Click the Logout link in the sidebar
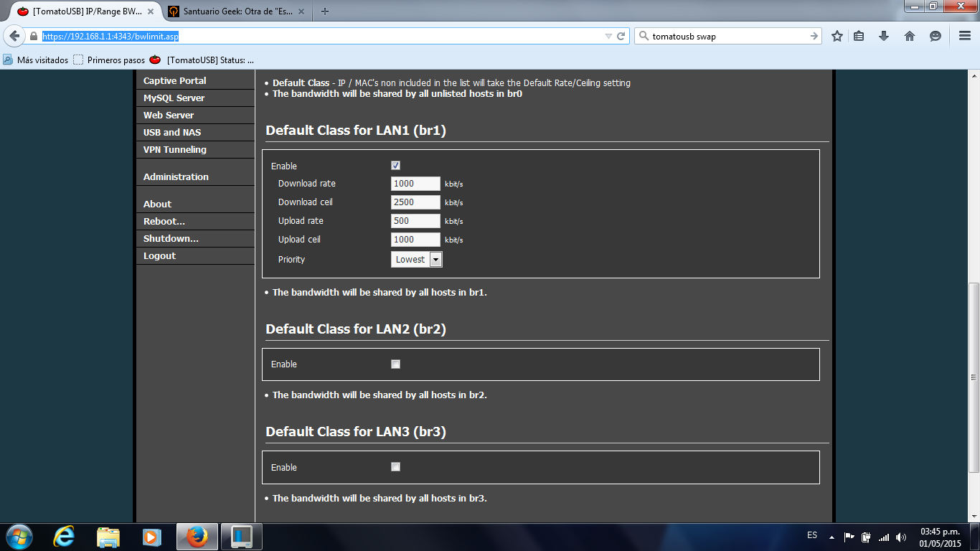This screenshot has width=980, height=551. (x=159, y=255)
